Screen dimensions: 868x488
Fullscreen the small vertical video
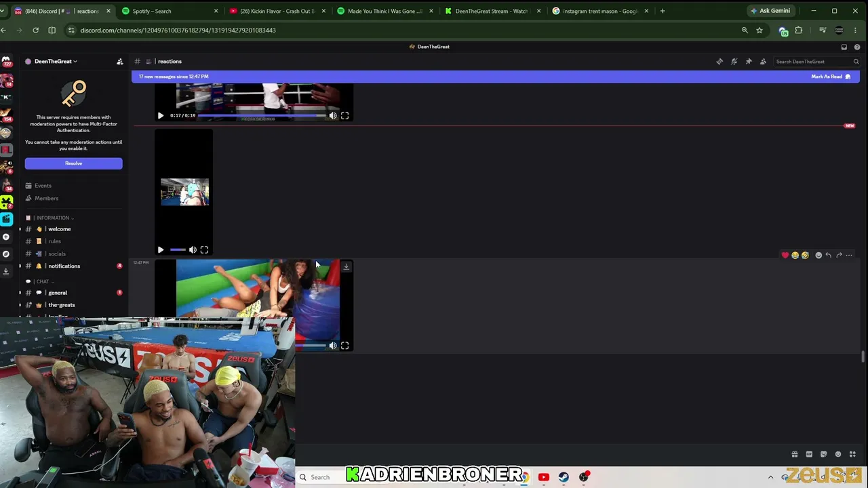(204, 250)
